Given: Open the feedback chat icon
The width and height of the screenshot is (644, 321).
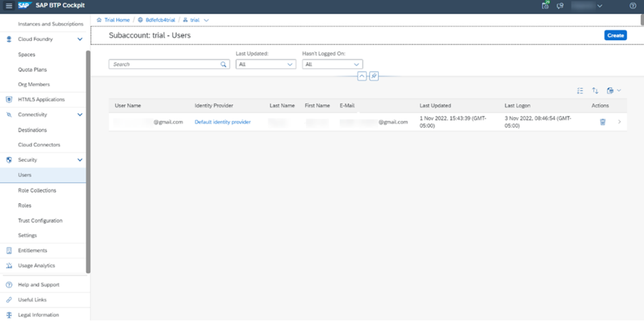Looking at the screenshot, I should click(560, 6).
